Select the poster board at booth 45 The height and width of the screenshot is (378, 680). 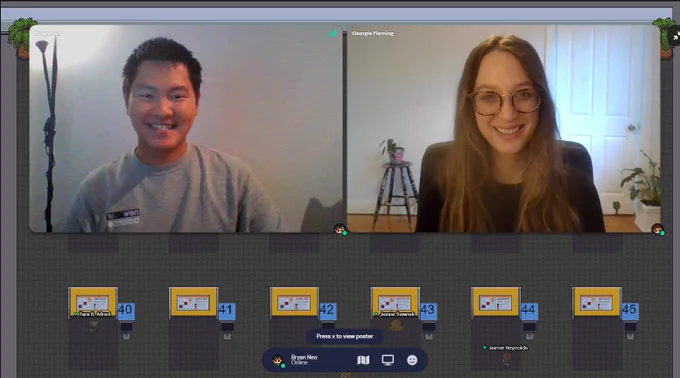point(597,302)
